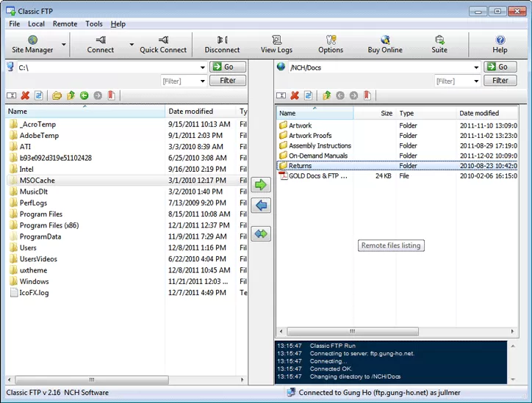
Task: Click the Quick Connect toolbar icon
Action: [x=162, y=44]
